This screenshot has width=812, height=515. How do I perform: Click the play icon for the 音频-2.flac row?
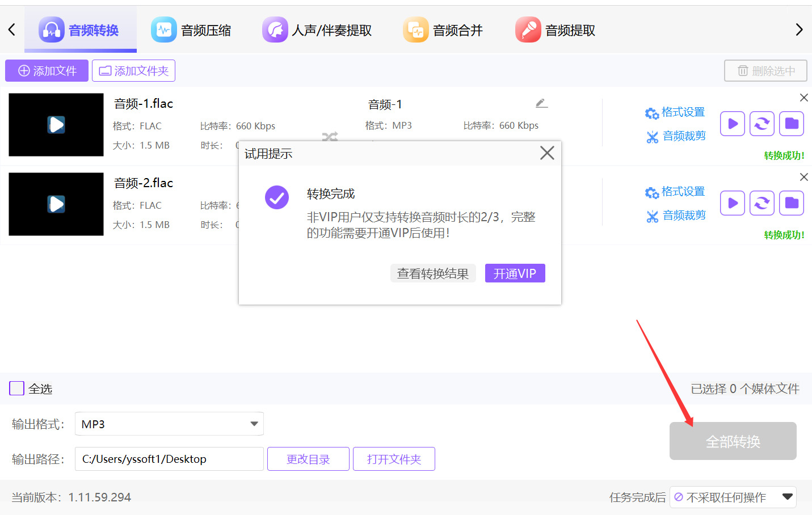point(733,203)
